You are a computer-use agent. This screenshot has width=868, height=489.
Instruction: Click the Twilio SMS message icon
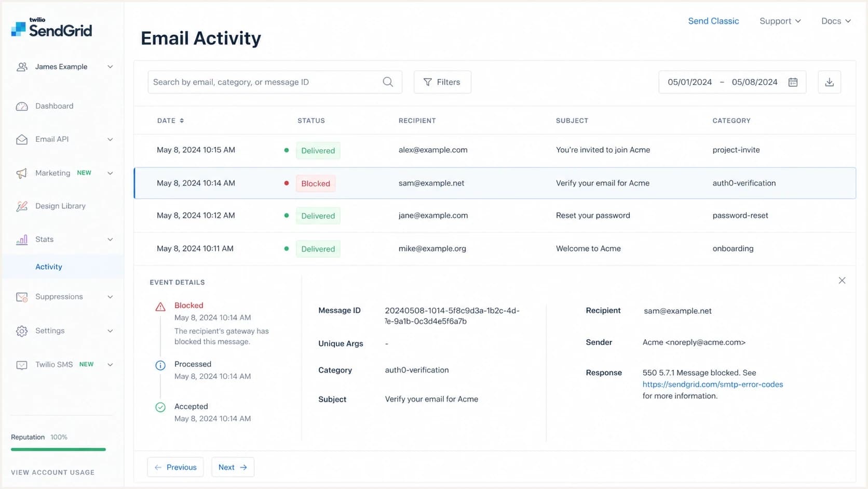[22, 365]
